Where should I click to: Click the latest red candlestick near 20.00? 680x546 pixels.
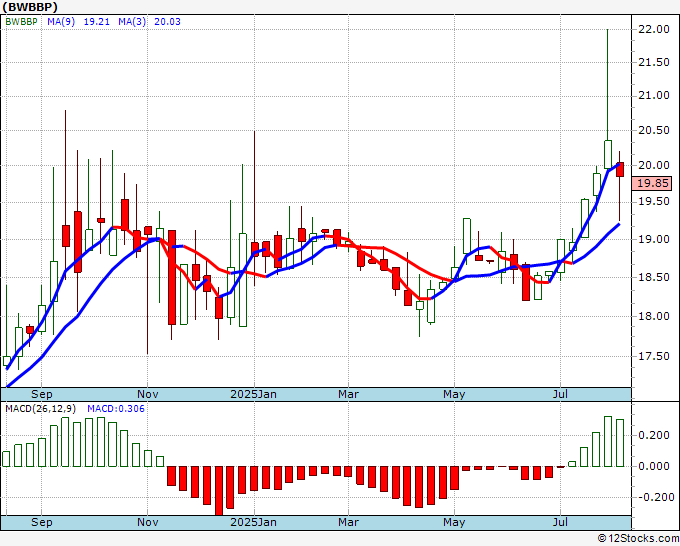point(620,169)
